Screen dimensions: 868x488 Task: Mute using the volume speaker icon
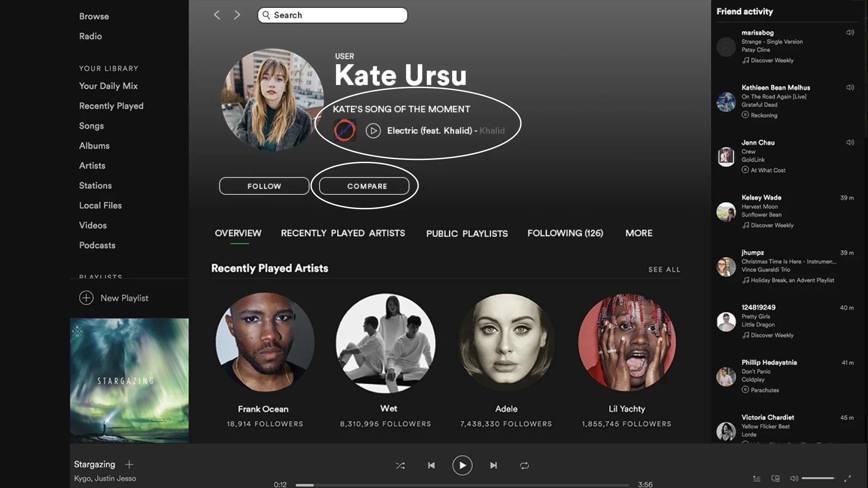(794, 478)
